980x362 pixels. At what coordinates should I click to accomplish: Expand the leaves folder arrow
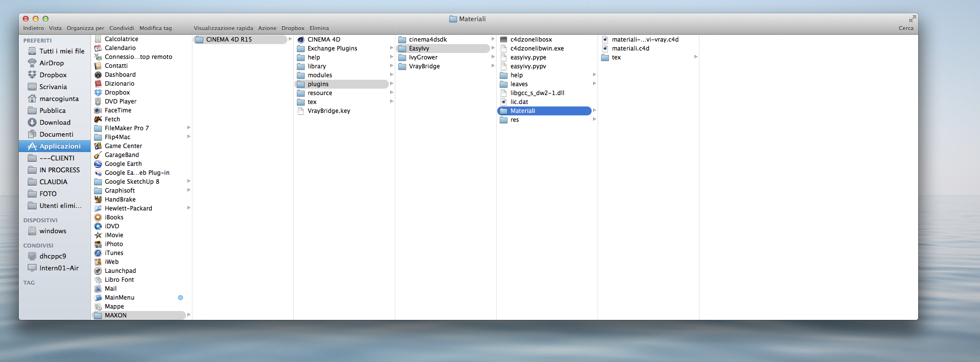click(595, 84)
